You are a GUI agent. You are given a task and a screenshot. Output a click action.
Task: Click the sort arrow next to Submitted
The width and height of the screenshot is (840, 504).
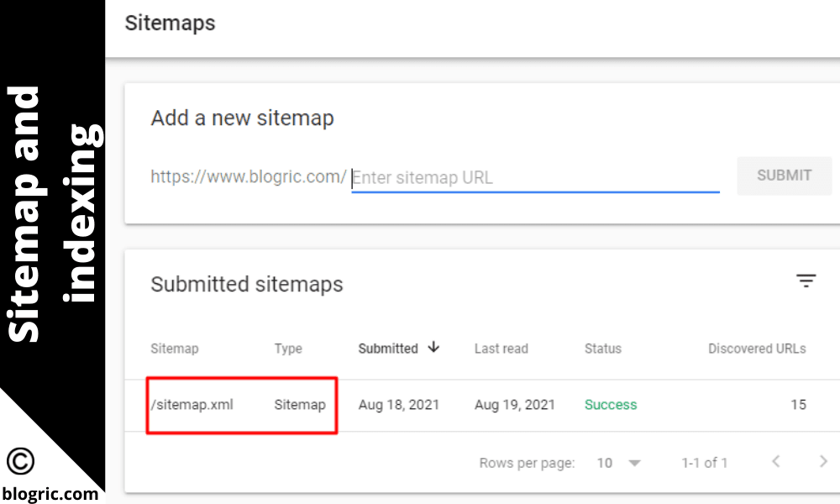(x=434, y=348)
